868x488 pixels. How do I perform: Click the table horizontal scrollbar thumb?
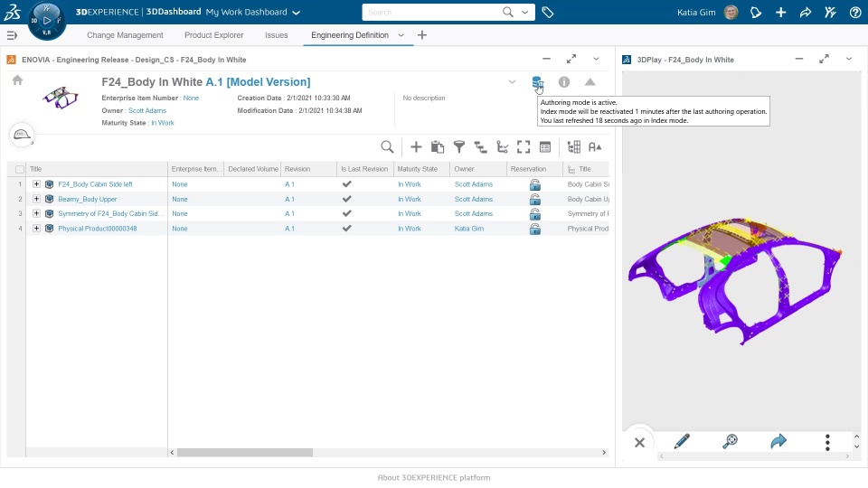[x=245, y=453]
